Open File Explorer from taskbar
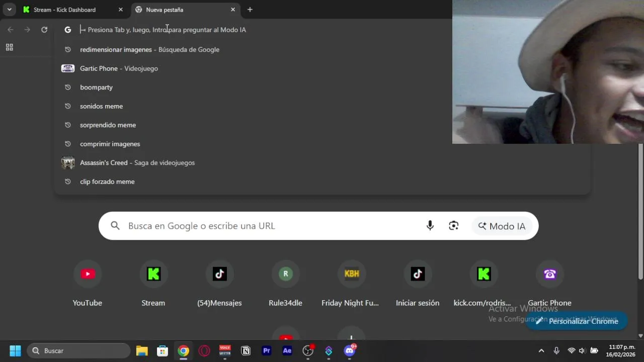This screenshot has width=644, height=362. [142, 350]
